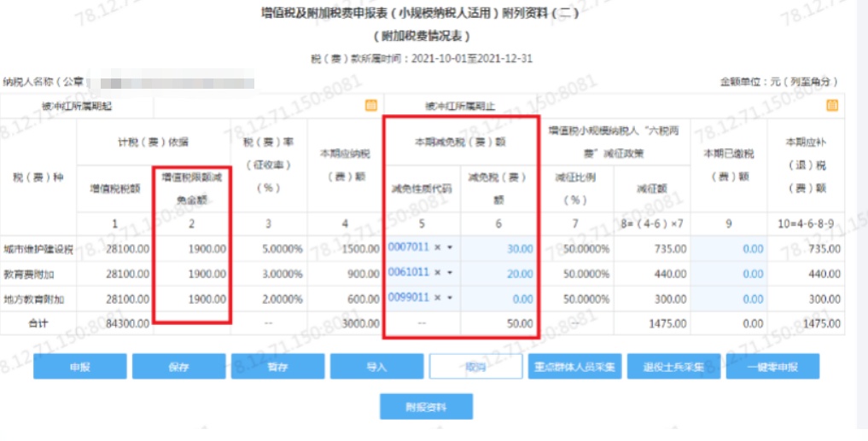Viewport: 868px width, 441px height.
Task: Click the formula header 8=（4-6）×7
Action: click(x=652, y=223)
